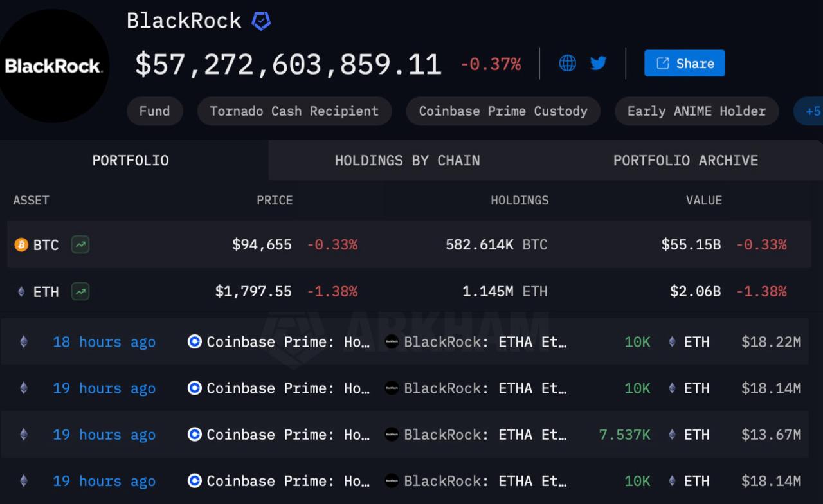Select the Early ANIME Holder tag
The width and height of the screenshot is (823, 504).
[697, 111]
